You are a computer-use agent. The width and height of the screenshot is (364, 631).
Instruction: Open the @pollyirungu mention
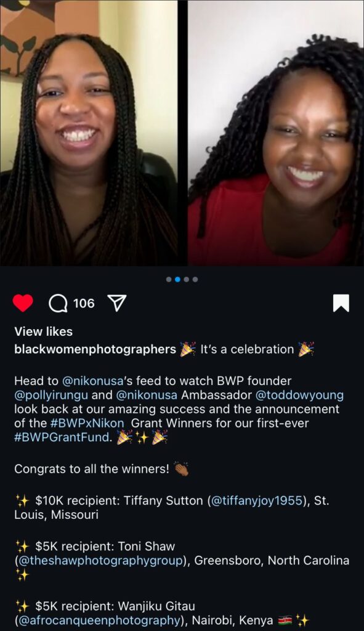[x=51, y=395]
